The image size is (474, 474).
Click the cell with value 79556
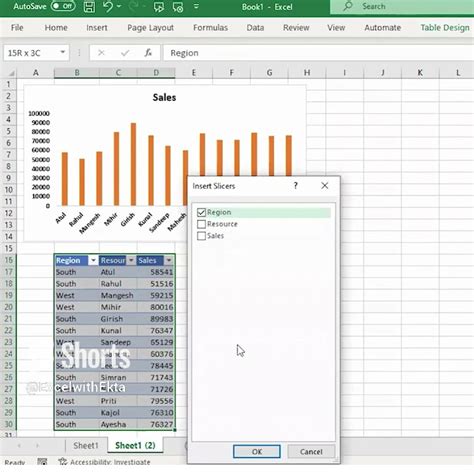(x=156, y=401)
